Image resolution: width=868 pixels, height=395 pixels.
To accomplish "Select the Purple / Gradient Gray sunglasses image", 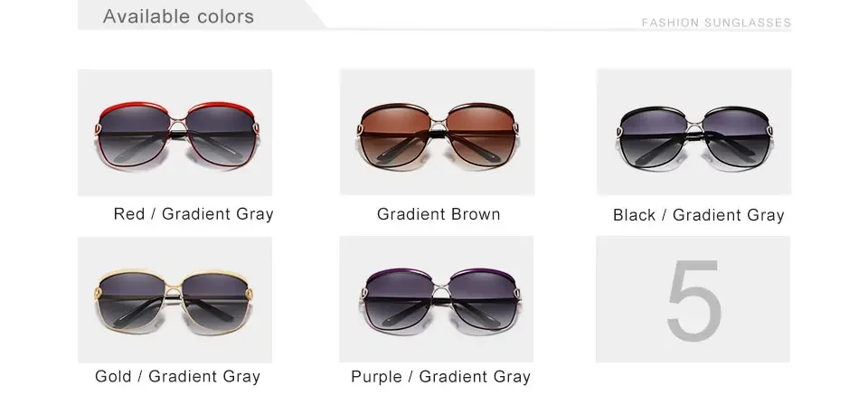I will (x=436, y=299).
